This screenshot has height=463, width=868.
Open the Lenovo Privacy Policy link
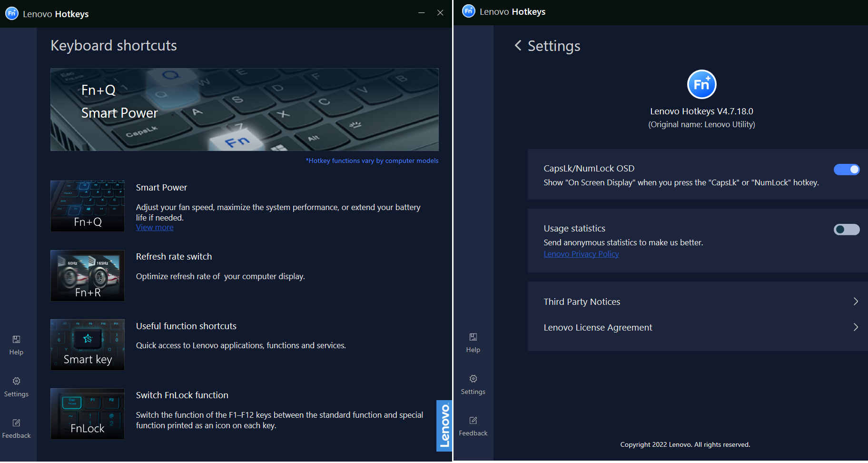pyautogui.click(x=581, y=254)
